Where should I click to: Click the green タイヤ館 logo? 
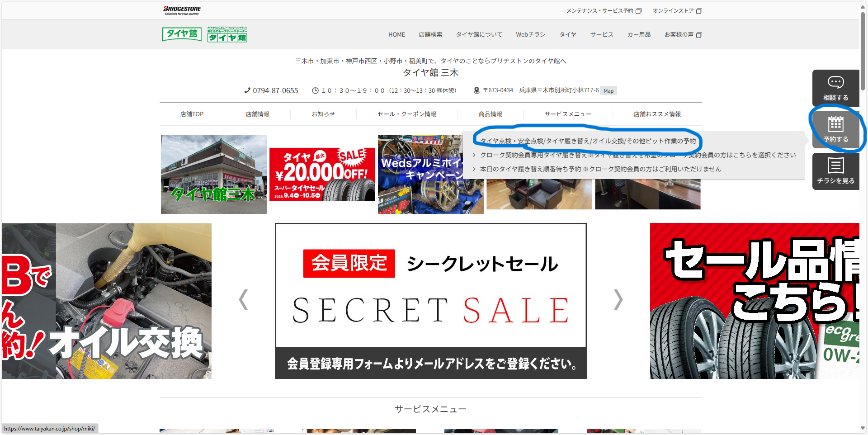coord(182,34)
